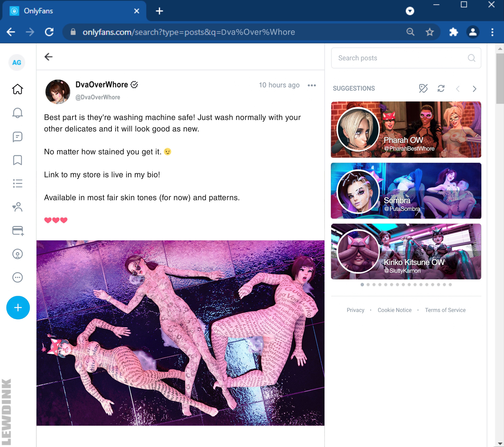
Task: Open the notifications bell icon
Action: pyautogui.click(x=17, y=113)
